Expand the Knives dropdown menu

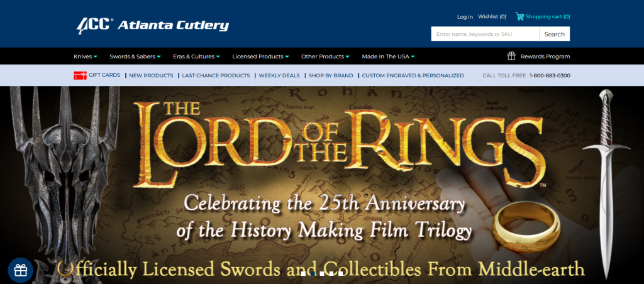[86, 57]
